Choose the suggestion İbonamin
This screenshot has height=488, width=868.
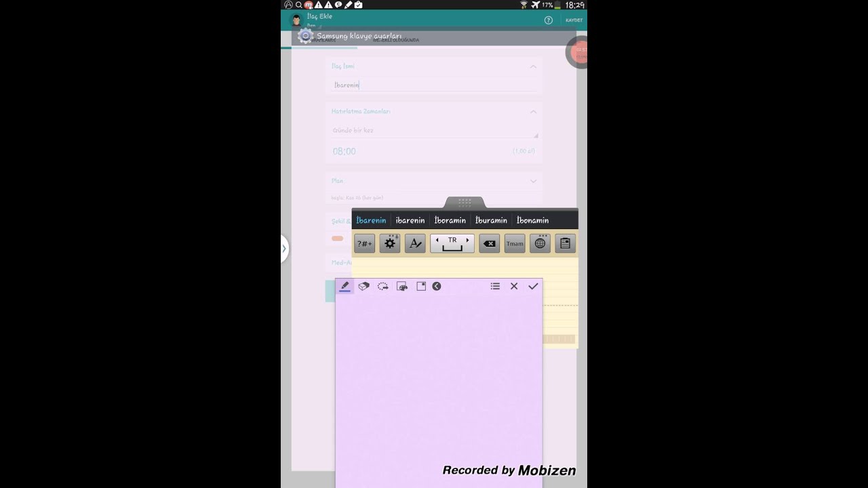(532, 220)
